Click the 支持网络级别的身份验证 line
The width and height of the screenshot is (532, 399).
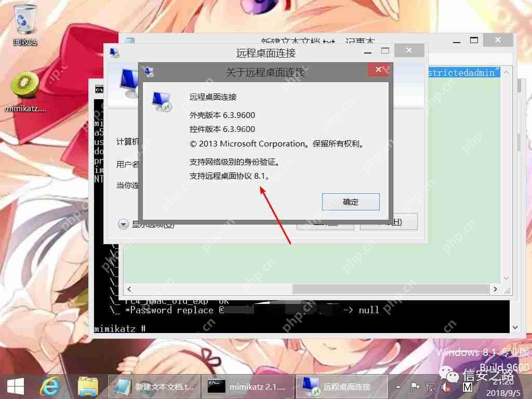click(234, 162)
